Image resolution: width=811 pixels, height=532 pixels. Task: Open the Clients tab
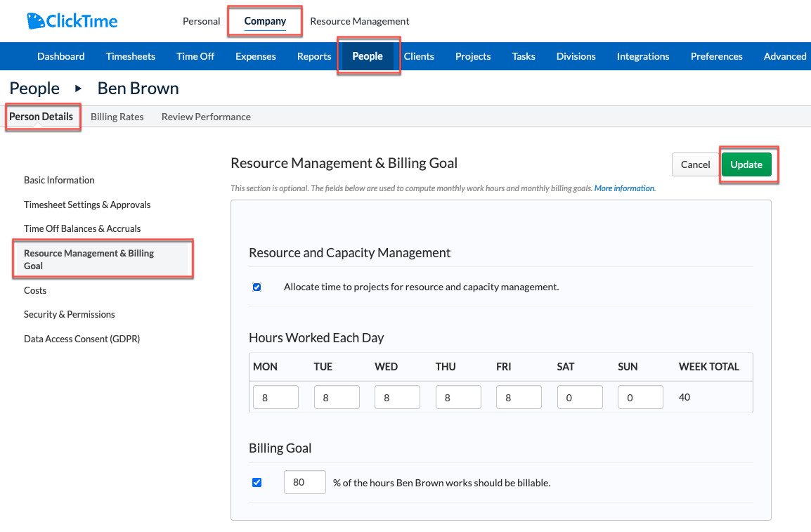(x=419, y=56)
